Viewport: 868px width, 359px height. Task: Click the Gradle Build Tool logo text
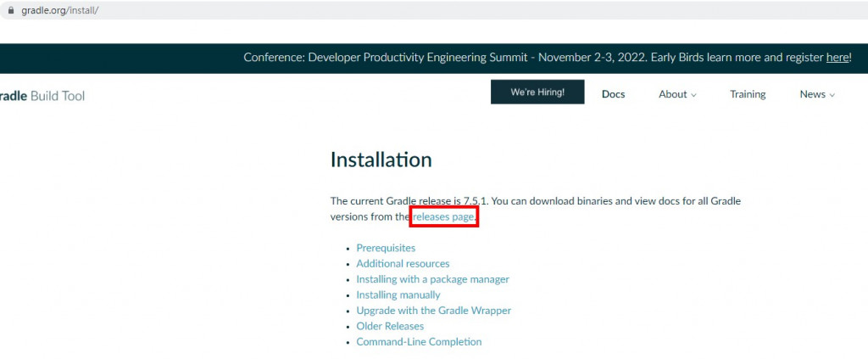pyautogui.click(x=42, y=96)
